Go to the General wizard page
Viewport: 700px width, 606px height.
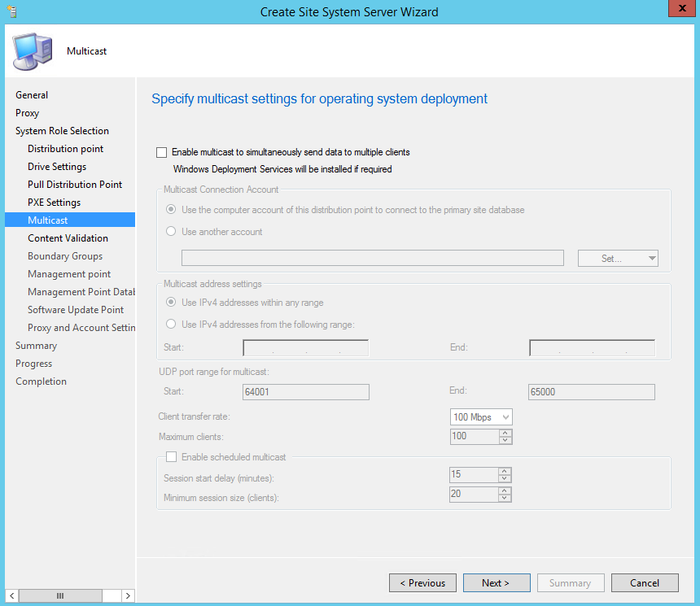click(x=32, y=95)
